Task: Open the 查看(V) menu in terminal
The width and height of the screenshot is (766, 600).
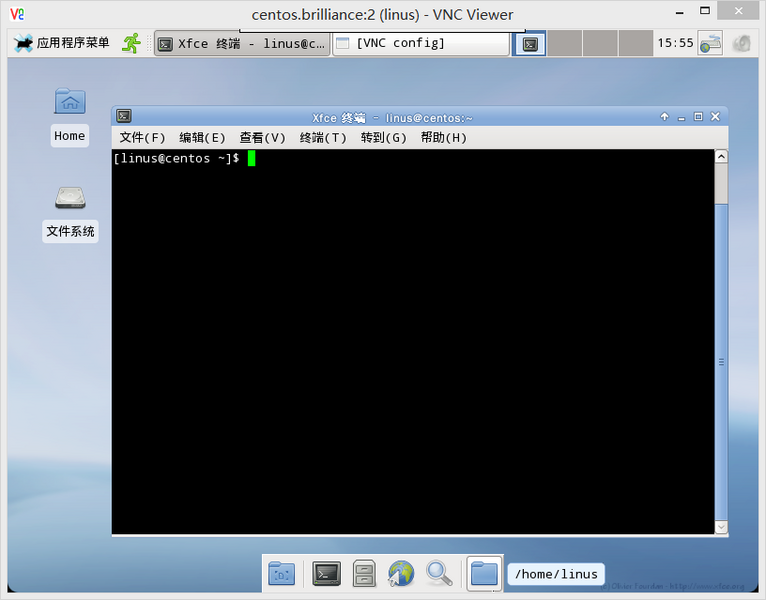Action: (x=262, y=138)
